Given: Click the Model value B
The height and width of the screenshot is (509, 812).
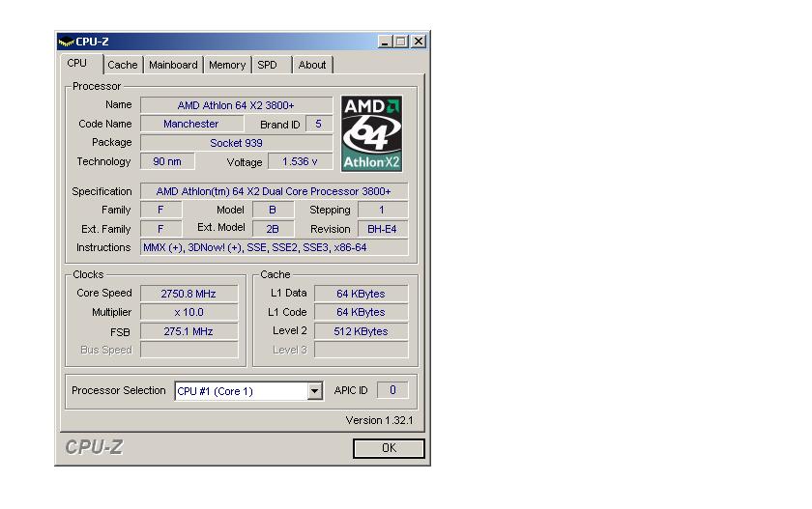Looking at the screenshot, I should coord(273,210).
